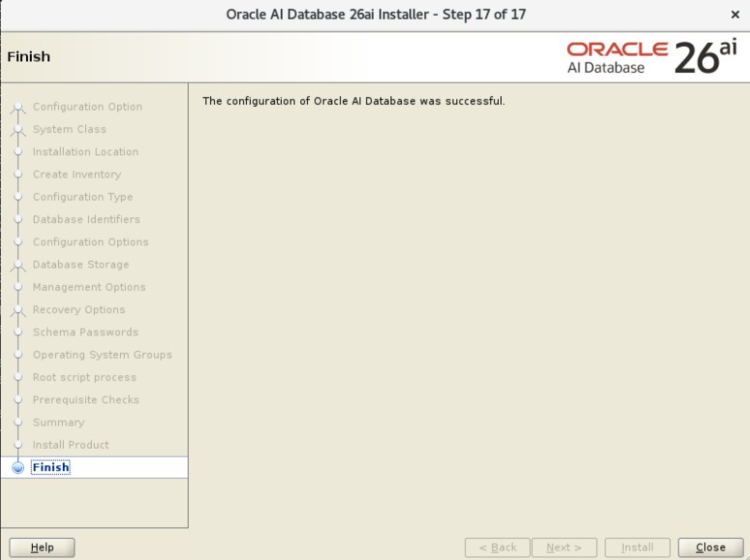Select the System Class step
Screen dimensions: 750x560
(70, 129)
